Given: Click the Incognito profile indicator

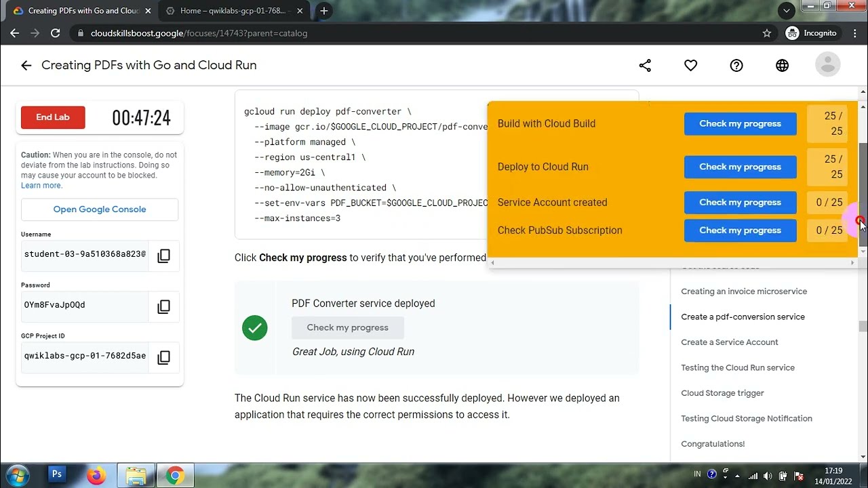Looking at the screenshot, I should (x=811, y=33).
